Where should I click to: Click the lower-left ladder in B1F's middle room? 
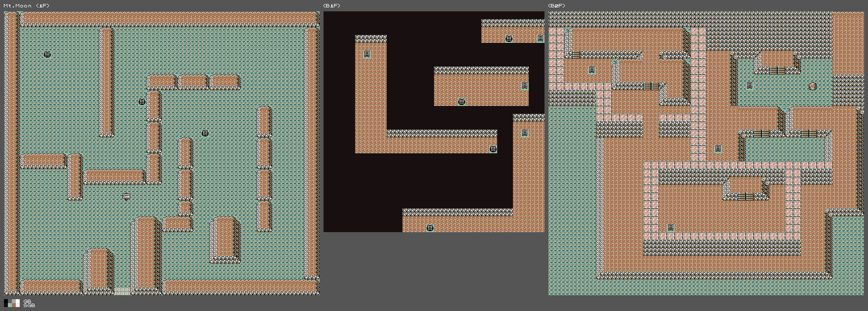coord(462,102)
